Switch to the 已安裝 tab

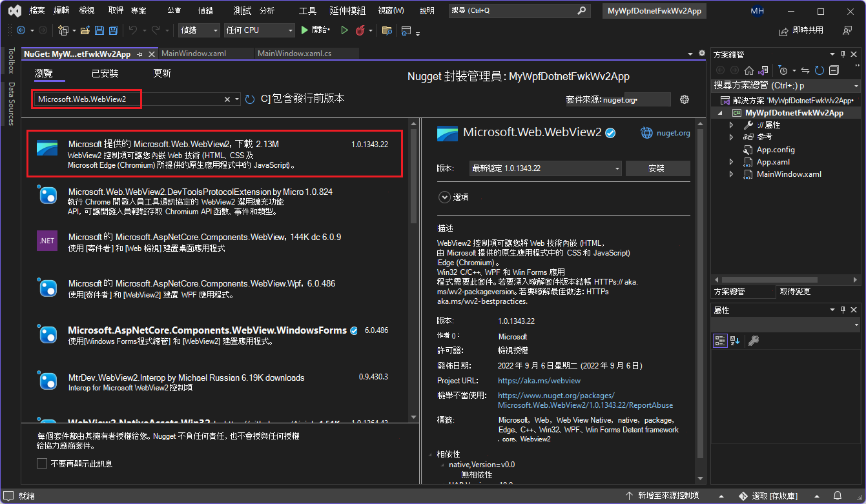pos(105,74)
